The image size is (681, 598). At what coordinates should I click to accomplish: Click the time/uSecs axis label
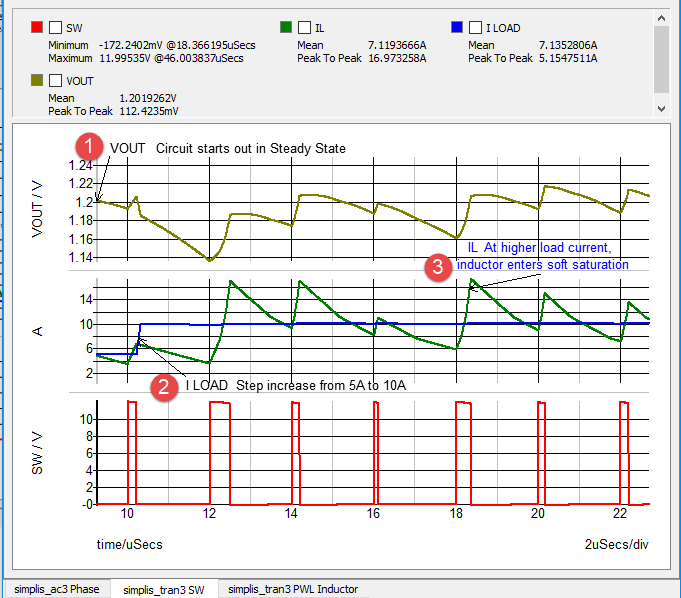coord(129,544)
